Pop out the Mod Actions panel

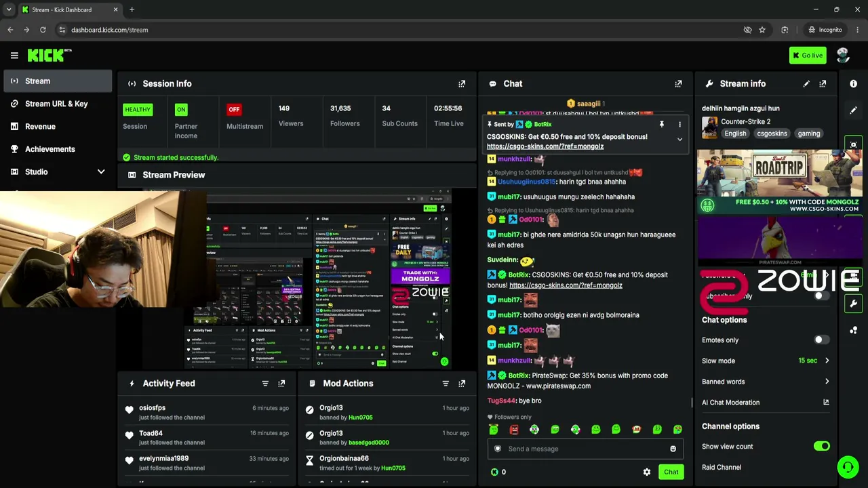pos(462,384)
